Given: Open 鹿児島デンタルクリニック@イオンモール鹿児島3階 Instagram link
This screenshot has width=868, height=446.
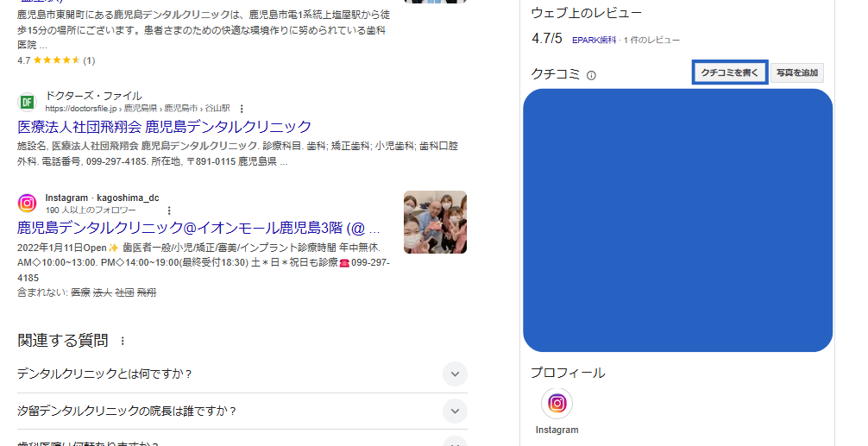Looking at the screenshot, I should click(x=198, y=228).
